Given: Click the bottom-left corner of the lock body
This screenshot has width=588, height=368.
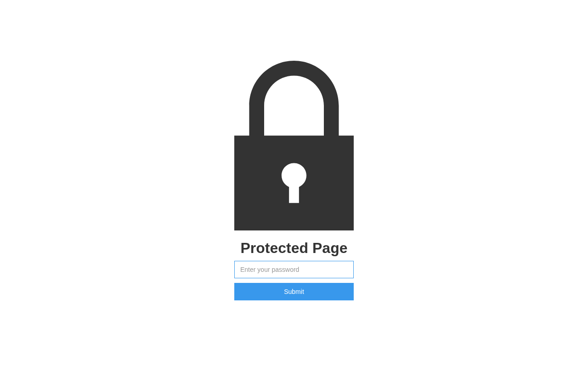Looking at the screenshot, I should [236, 229].
